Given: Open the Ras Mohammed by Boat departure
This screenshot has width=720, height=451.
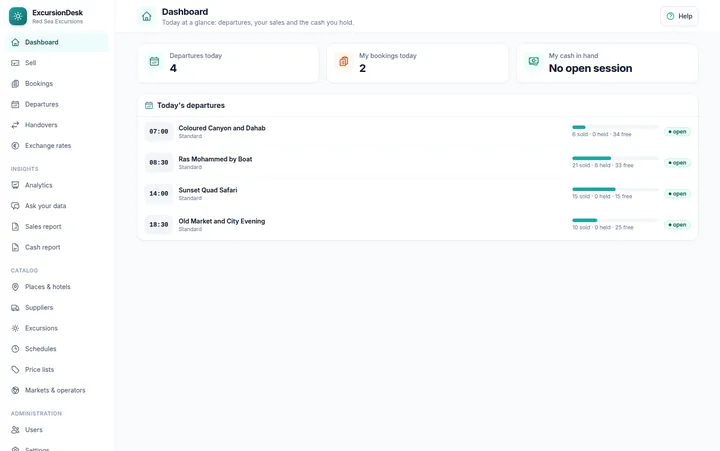Looking at the screenshot, I should pyautogui.click(x=417, y=163).
